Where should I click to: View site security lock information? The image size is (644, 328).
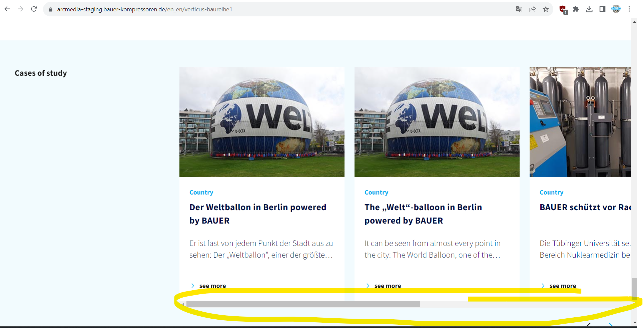click(x=51, y=9)
